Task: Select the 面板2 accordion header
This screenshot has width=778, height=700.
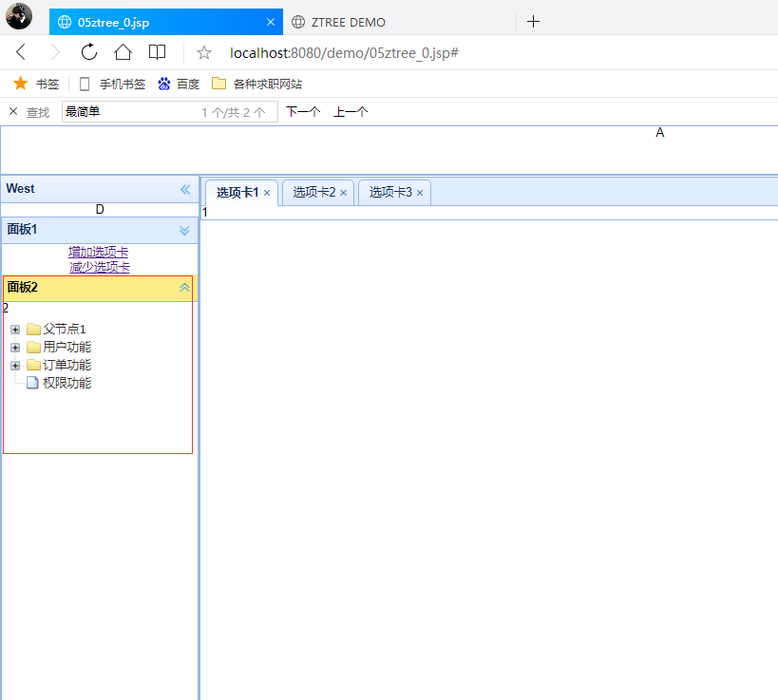Action: [99, 288]
